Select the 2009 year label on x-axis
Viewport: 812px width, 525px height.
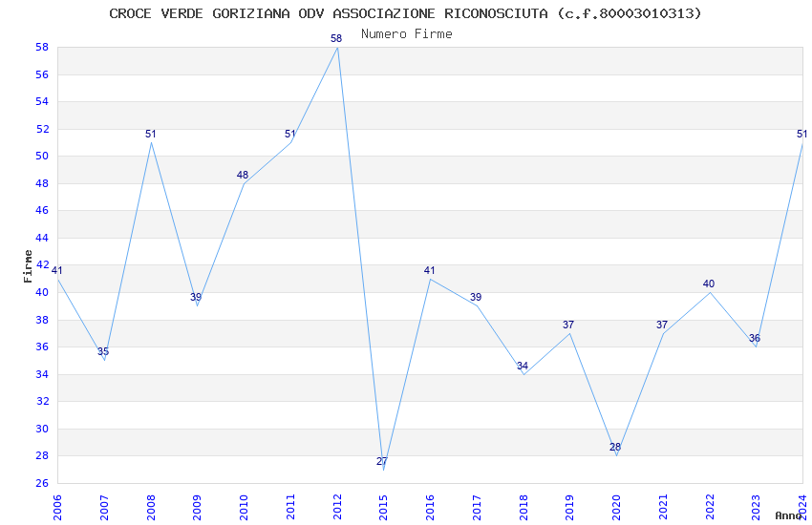click(x=198, y=507)
